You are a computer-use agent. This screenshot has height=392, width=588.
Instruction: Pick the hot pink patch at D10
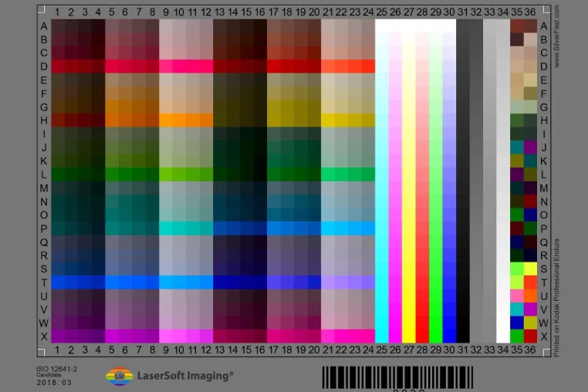point(179,66)
